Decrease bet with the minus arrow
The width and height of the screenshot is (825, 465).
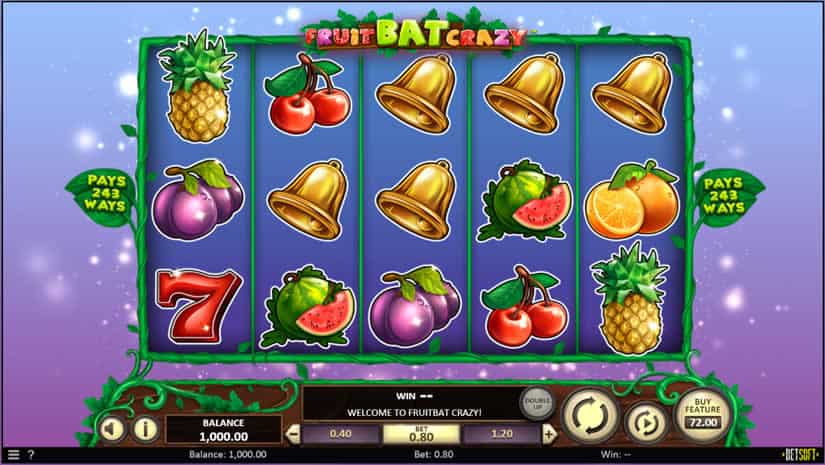click(293, 434)
